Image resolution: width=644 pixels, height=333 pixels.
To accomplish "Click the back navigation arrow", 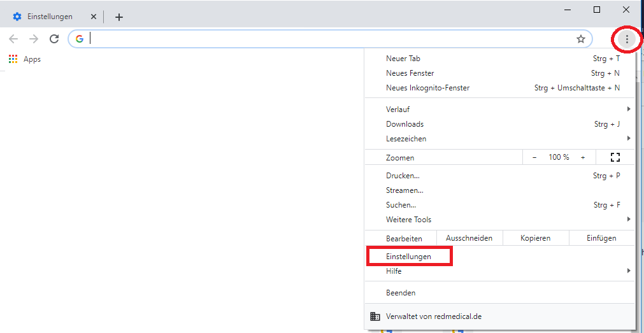I will [13, 39].
